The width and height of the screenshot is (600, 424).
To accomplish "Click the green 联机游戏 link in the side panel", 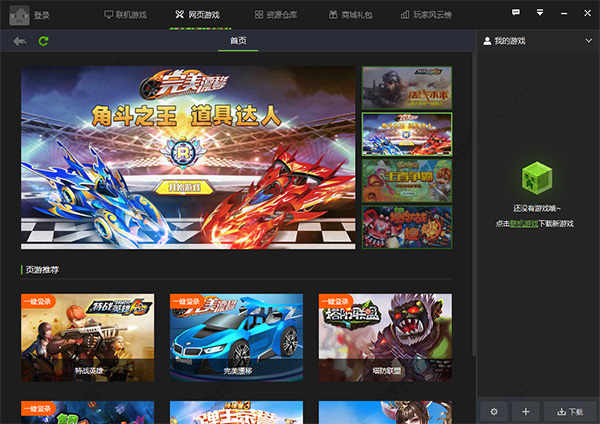I will [524, 224].
